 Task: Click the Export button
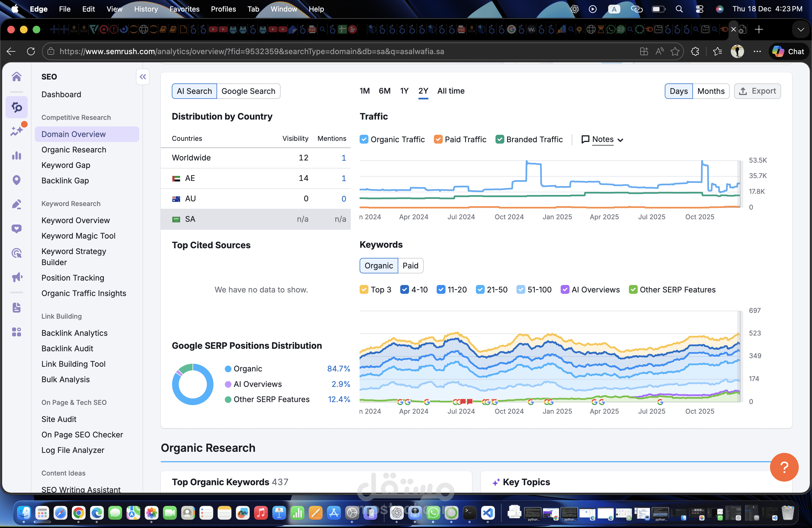point(757,91)
